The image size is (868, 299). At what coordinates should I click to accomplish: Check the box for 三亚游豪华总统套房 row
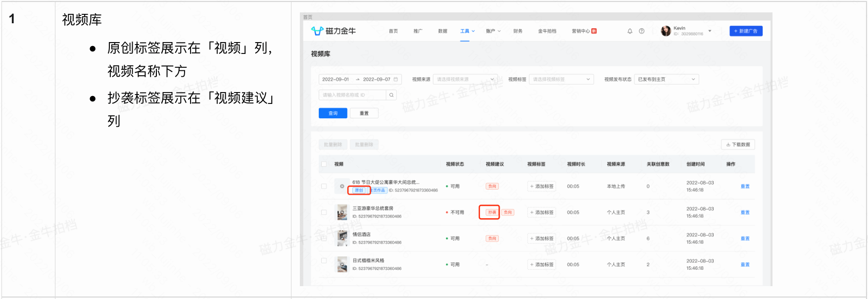tap(324, 212)
